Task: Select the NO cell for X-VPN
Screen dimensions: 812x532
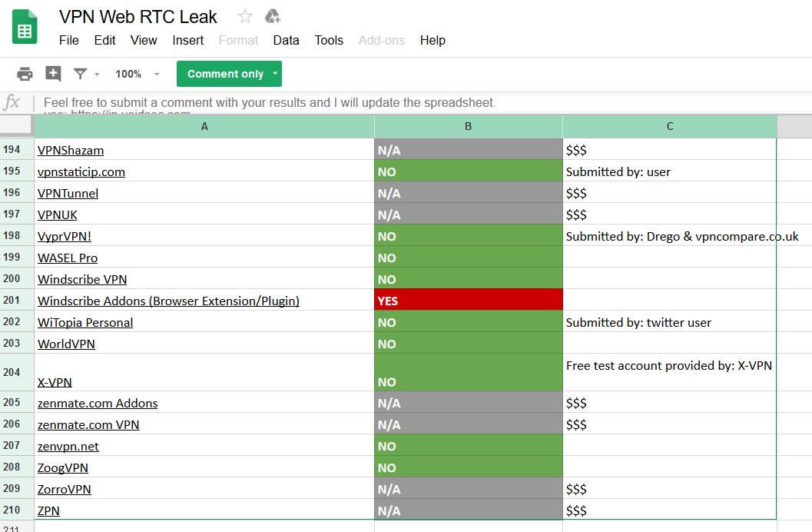Action: 468,372
